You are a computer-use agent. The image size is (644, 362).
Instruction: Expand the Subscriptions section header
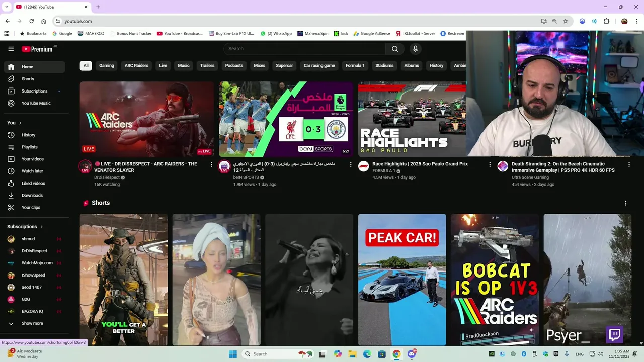click(25, 227)
